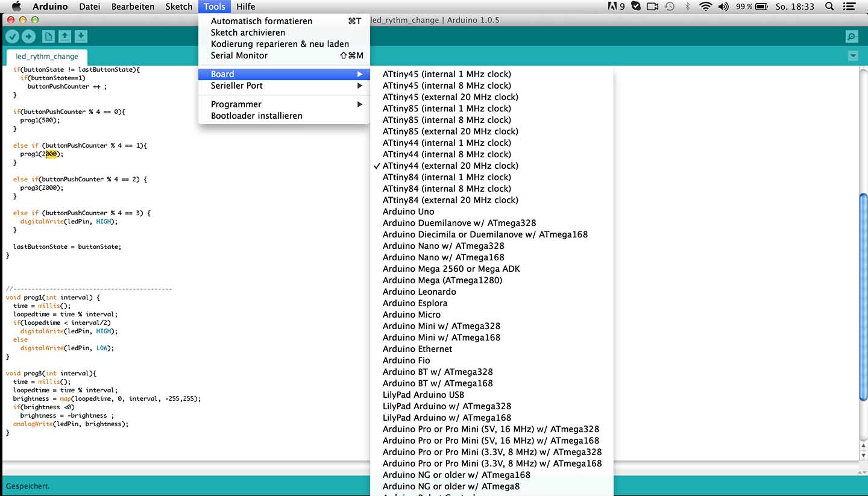The height and width of the screenshot is (496, 868).
Task: Click the Save sketch icon
Action: (81, 36)
